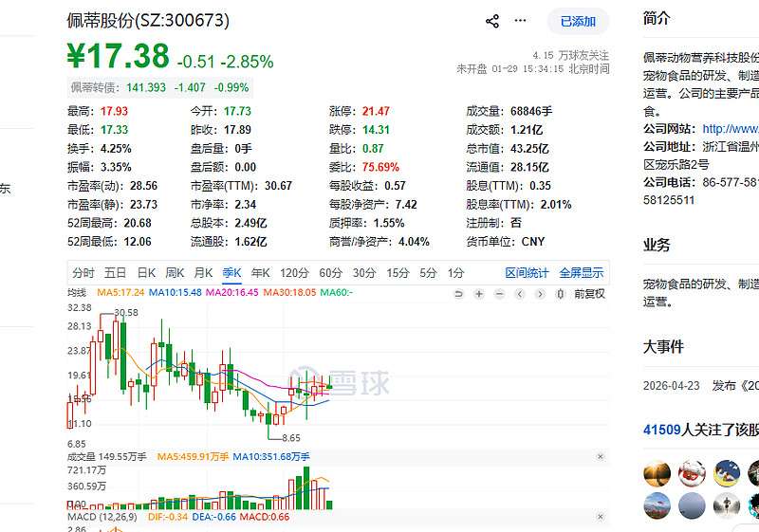Click the 成交量 68846手 value
The height and width of the screenshot is (532, 759).
[x=531, y=111]
